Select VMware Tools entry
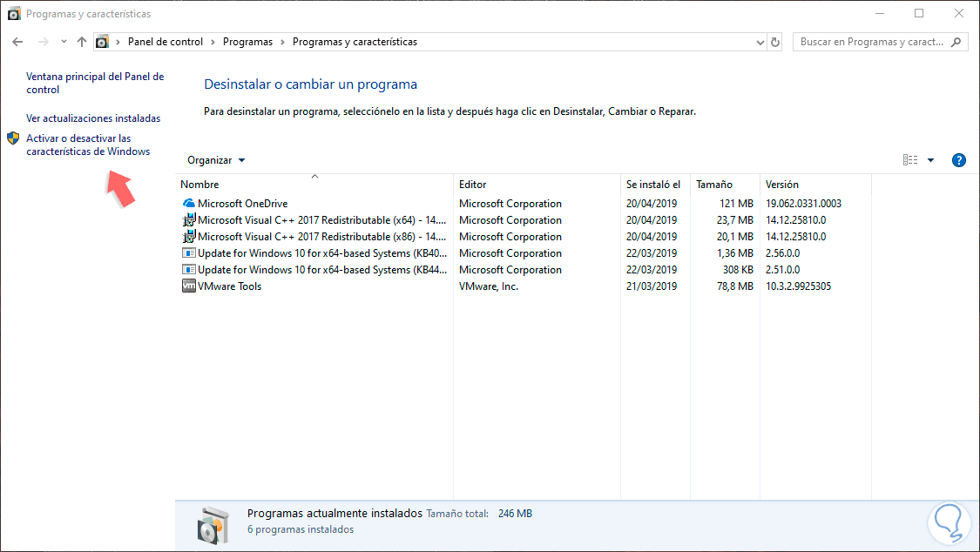The width and height of the screenshot is (980, 552). [229, 286]
